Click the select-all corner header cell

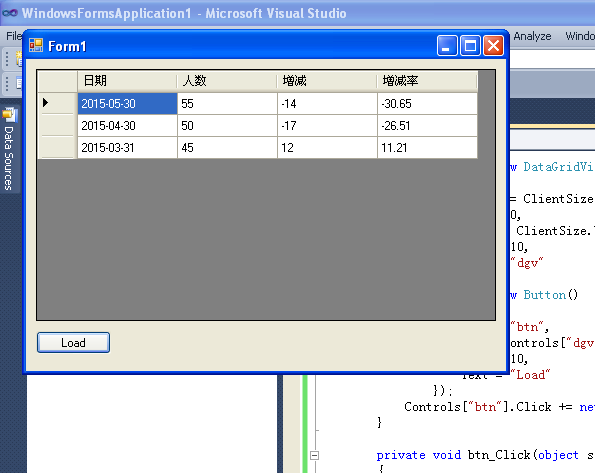point(57,81)
